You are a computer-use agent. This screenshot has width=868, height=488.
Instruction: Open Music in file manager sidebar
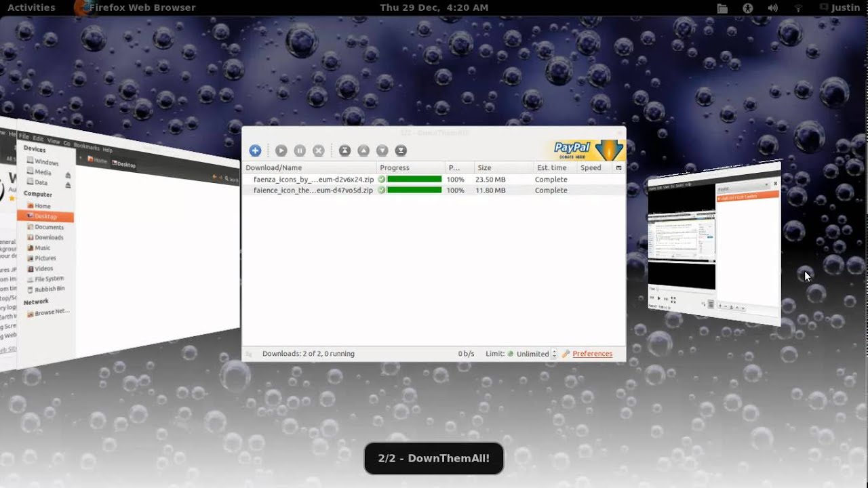pyautogui.click(x=39, y=247)
